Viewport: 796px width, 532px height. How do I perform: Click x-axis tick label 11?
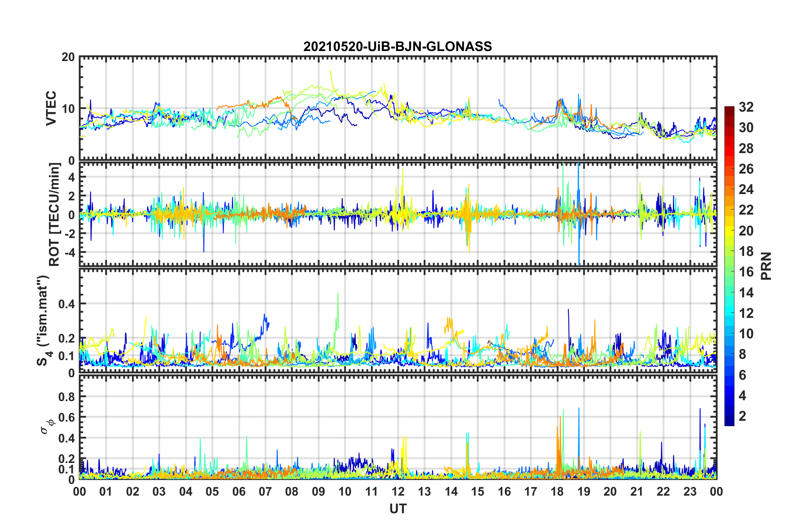(x=372, y=491)
